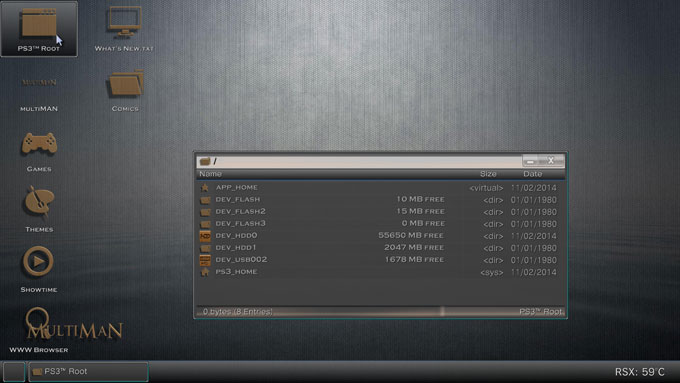Click the RSX temperature readout
Image resolution: width=680 pixels, height=383 pixels.
coord(640,372)
